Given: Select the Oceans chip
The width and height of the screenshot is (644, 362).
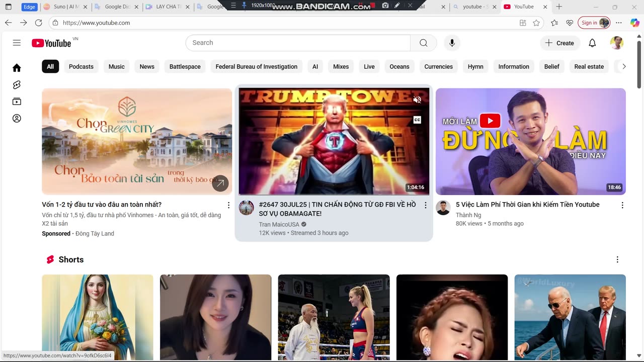Looking at the screenshot, I should [x=399, y=66].
